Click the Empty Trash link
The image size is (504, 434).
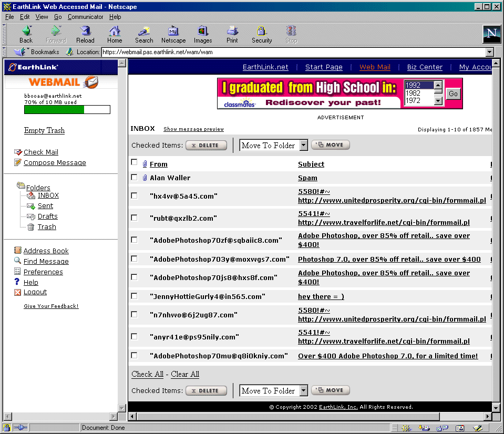pyautogui.click(x=44, y=130)
